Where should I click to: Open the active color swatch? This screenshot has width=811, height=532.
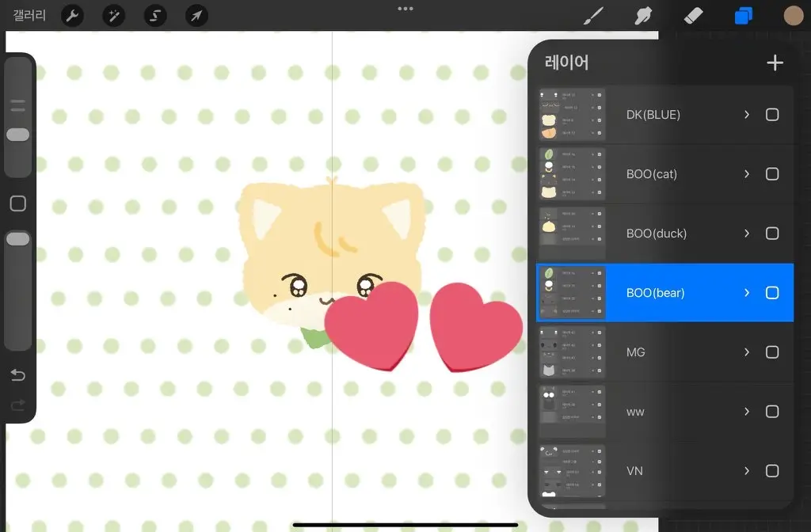793,16
